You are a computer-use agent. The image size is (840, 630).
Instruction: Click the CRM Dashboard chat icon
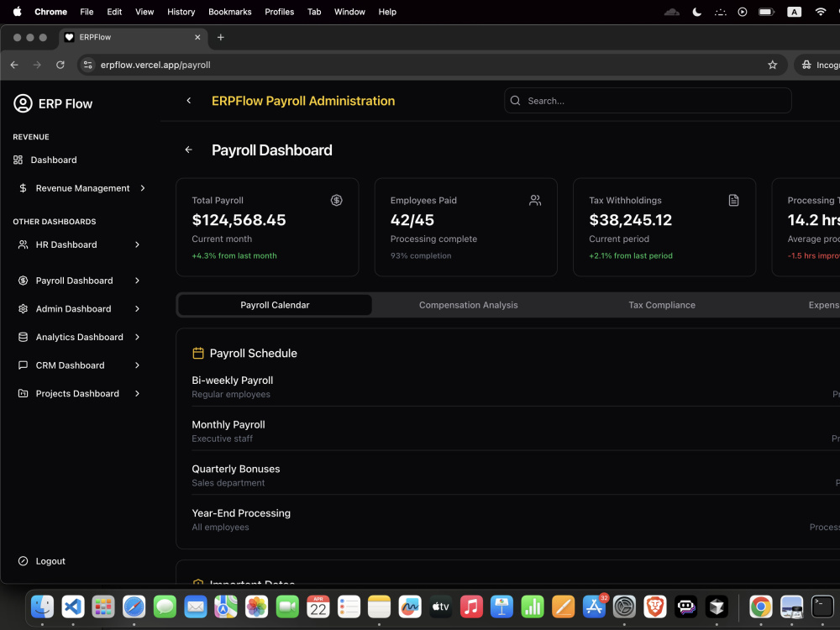[23, 365]
